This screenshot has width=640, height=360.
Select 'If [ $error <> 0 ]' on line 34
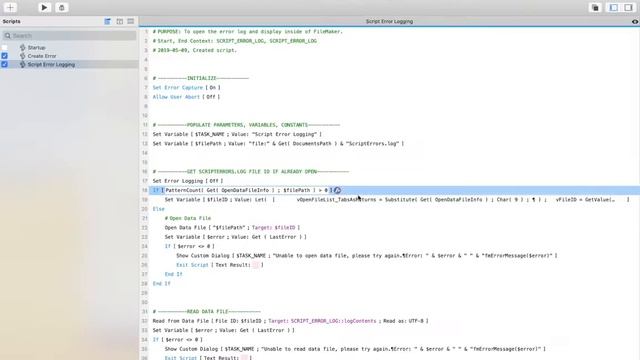[x=178, y=340]
